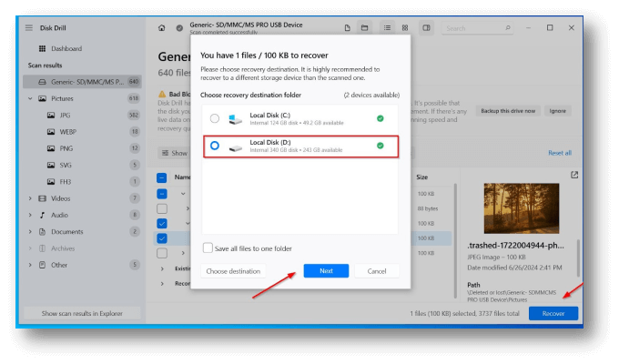The image size is (619, 364).
Task: Enable Save all files to one folder
Action: (x=208, y=248)
